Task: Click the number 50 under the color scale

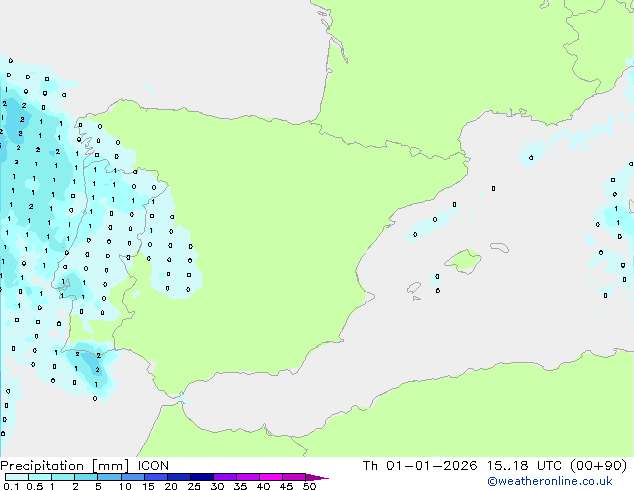Action: tap(310, 486)
